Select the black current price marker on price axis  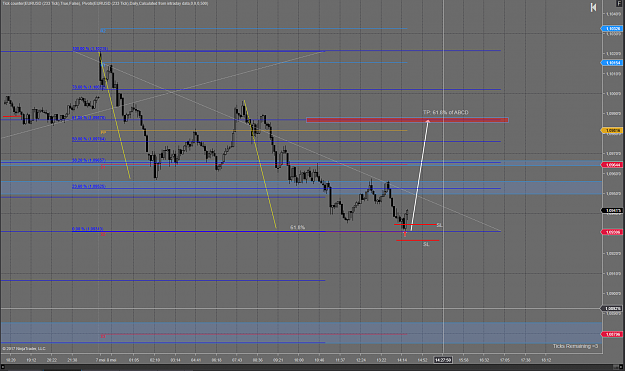[x=612, y=210]
